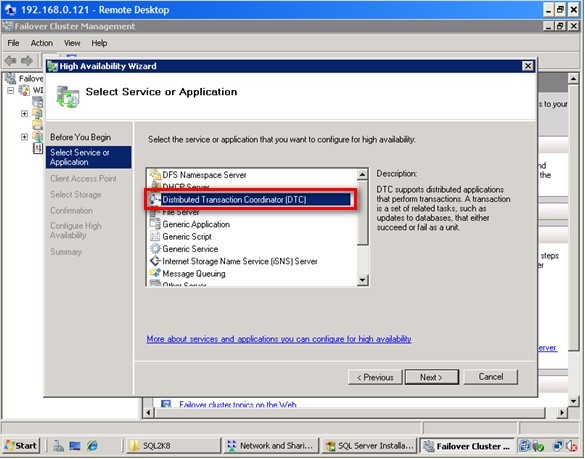Open the Help menu

tap(99, 43)
